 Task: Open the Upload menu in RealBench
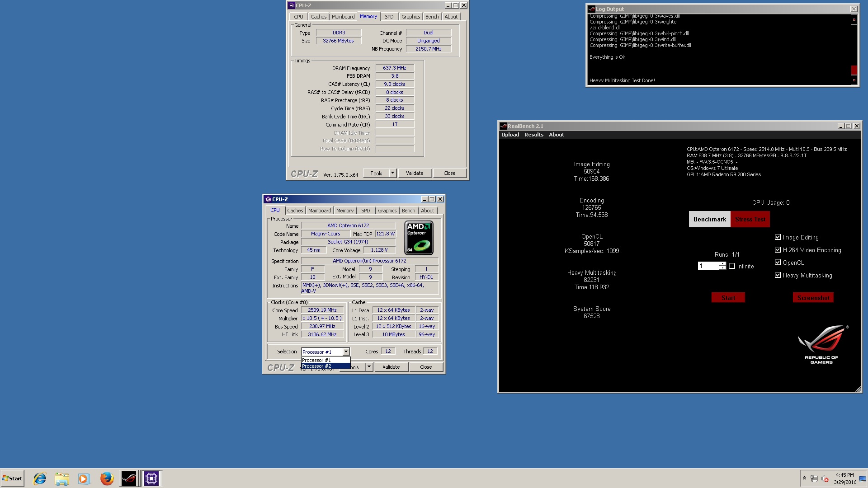[x=510, y=135]
